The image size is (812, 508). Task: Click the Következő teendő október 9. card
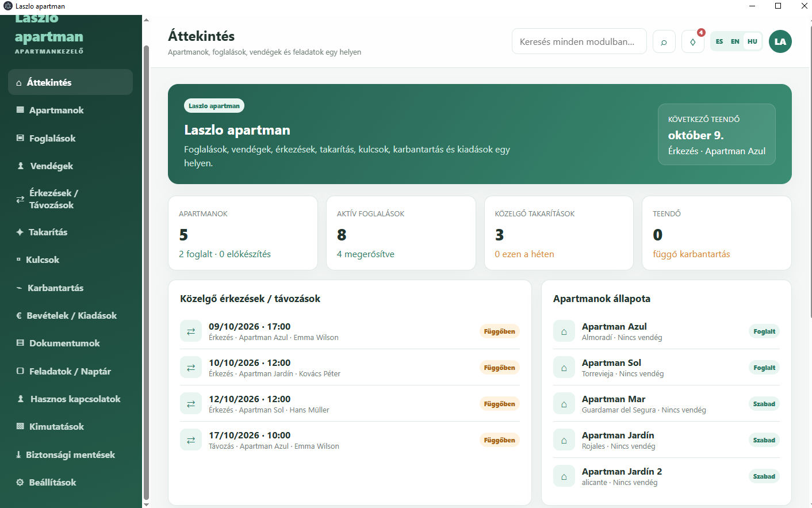(717, 135)
